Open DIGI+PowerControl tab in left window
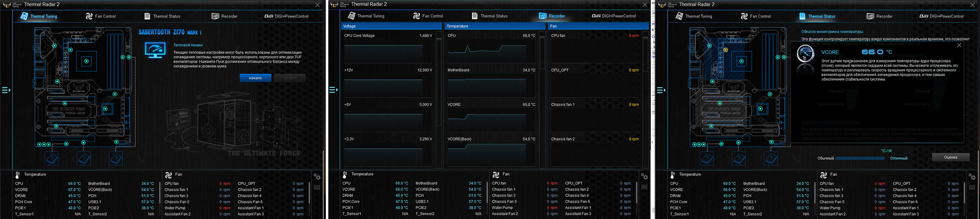Viewport: 980px width, 219px height. coord(287,16)
